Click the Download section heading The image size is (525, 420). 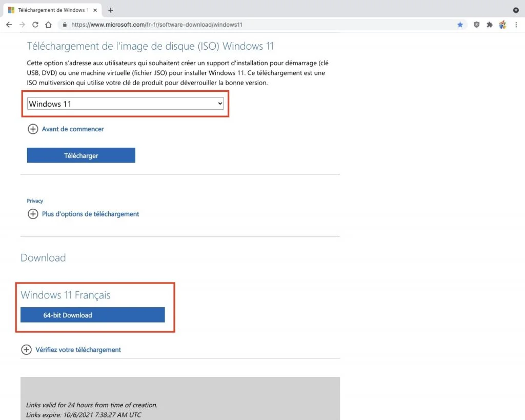coord(43,257)
